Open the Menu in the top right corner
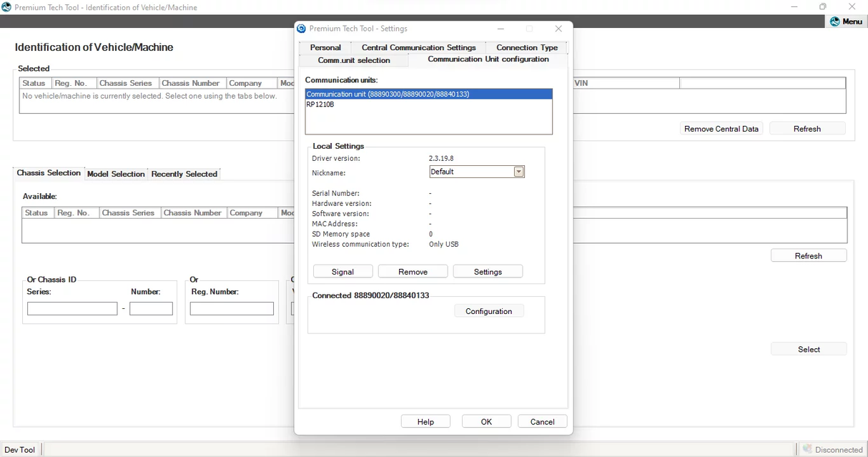This screenshot has height=457, width=868. coord(846,21)
